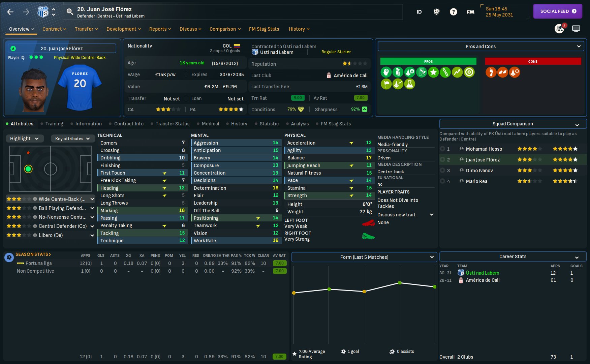The width and height of the screenshot is (590, 364).
Task: Select the Juan José Flórez comparison radio circle
Action: [x=442, y=159]
